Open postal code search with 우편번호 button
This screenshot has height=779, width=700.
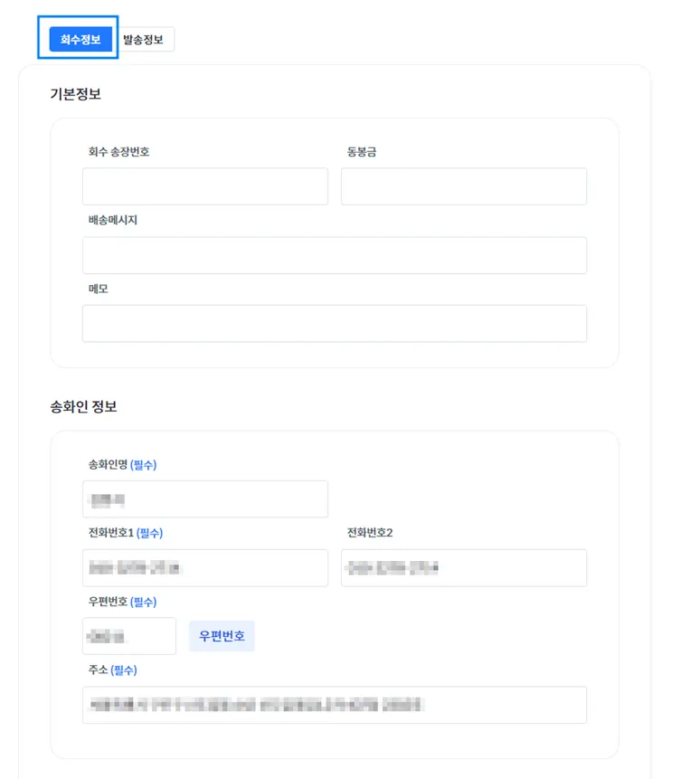pyautogui.click(x=222, y=636)
